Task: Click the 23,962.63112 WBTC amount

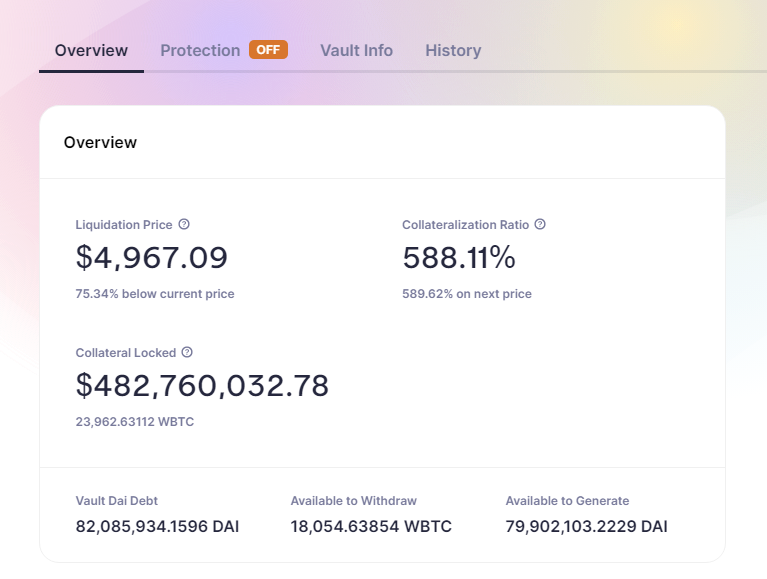Action: (135, 422)
